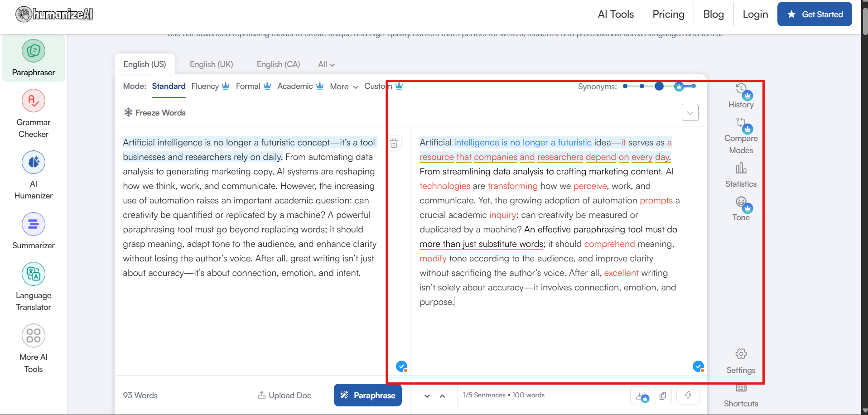Click the Upload Doc link
This screenshot has height=415, width=868.
coord(285,395)
